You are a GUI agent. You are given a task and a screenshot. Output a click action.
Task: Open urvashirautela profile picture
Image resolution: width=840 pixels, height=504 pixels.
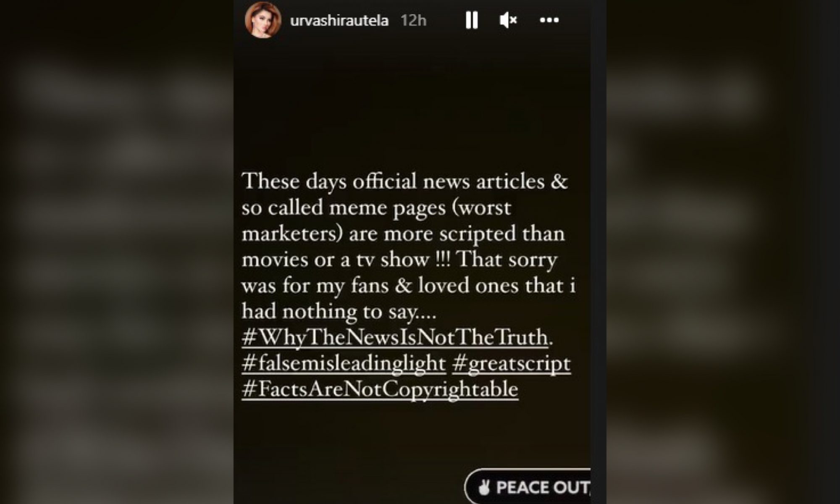pos(263,20)
